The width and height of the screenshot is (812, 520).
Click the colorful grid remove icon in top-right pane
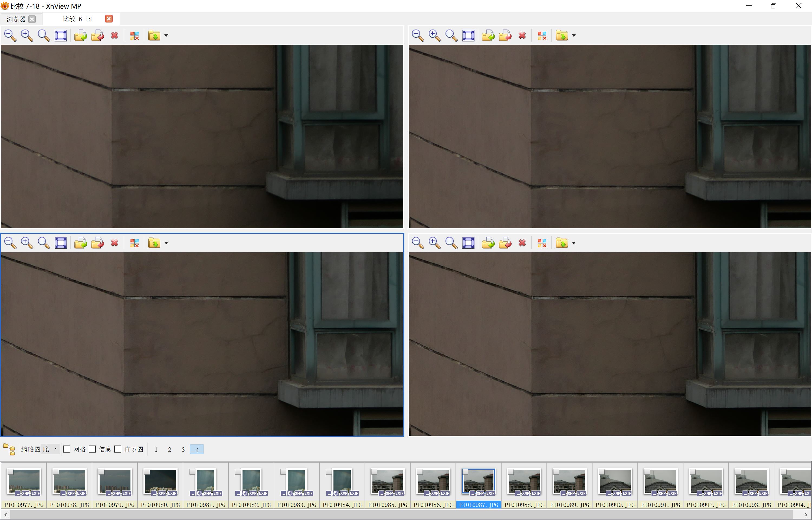pyautogui.click(x=542, y=35)
